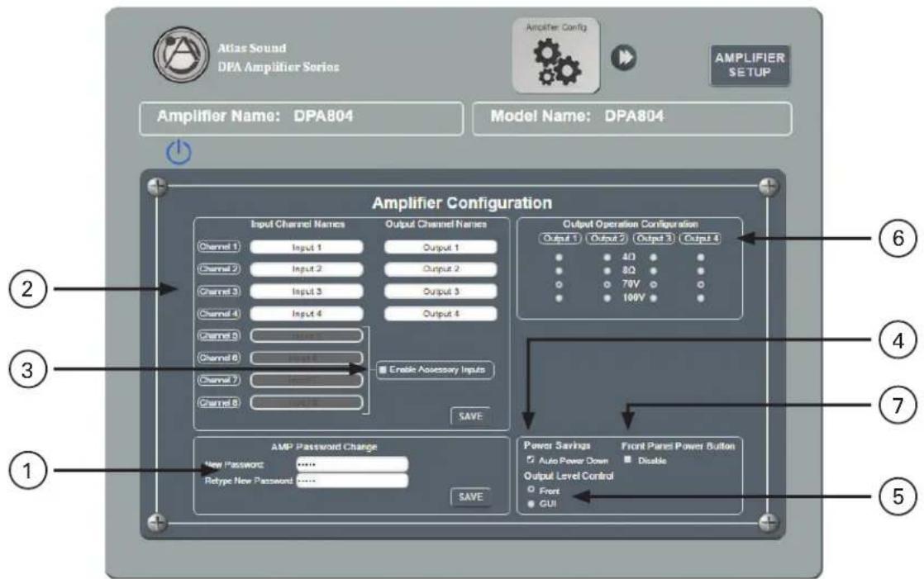Click the Output 4 configuration label

click(x=700, y=239)
